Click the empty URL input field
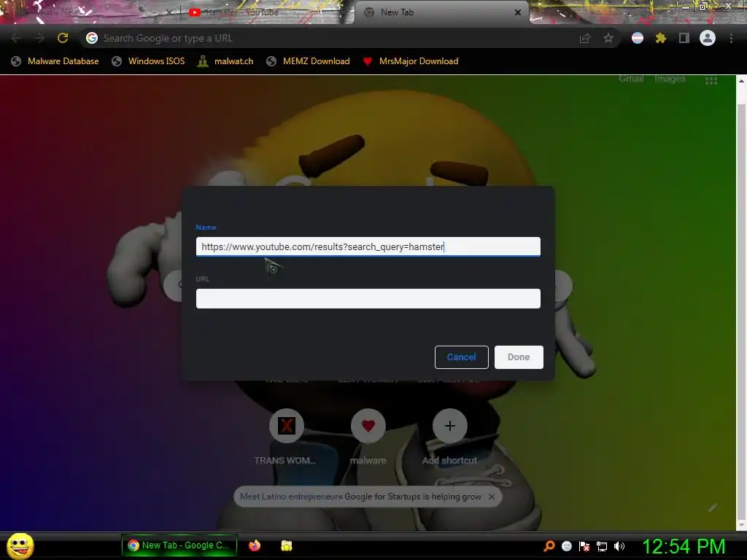Screen dimensions: 747x560 (x=368, y=298)
